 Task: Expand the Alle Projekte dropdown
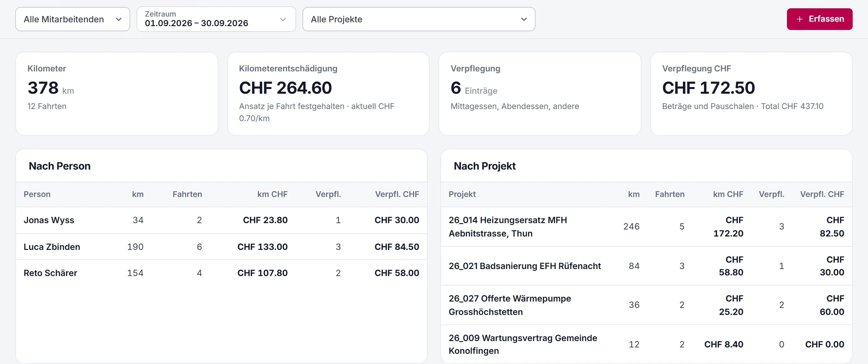tap(418, 19)
